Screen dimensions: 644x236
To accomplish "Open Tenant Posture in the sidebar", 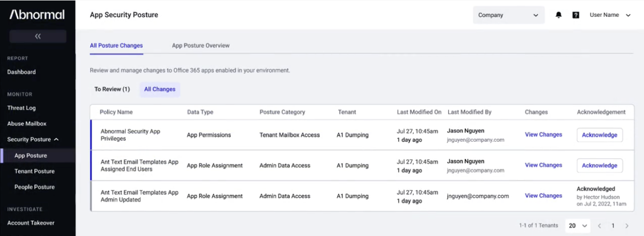I will tap(34, 172).
